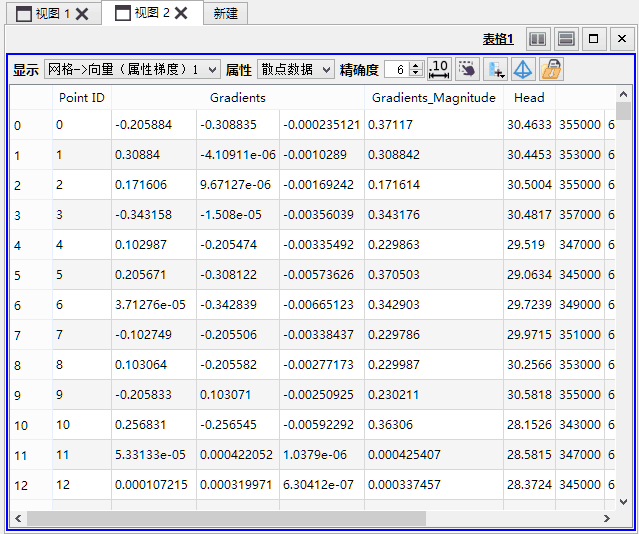Open the 新建 tab
This screenshot has width=639, height=534.
[x=225, y=14]
